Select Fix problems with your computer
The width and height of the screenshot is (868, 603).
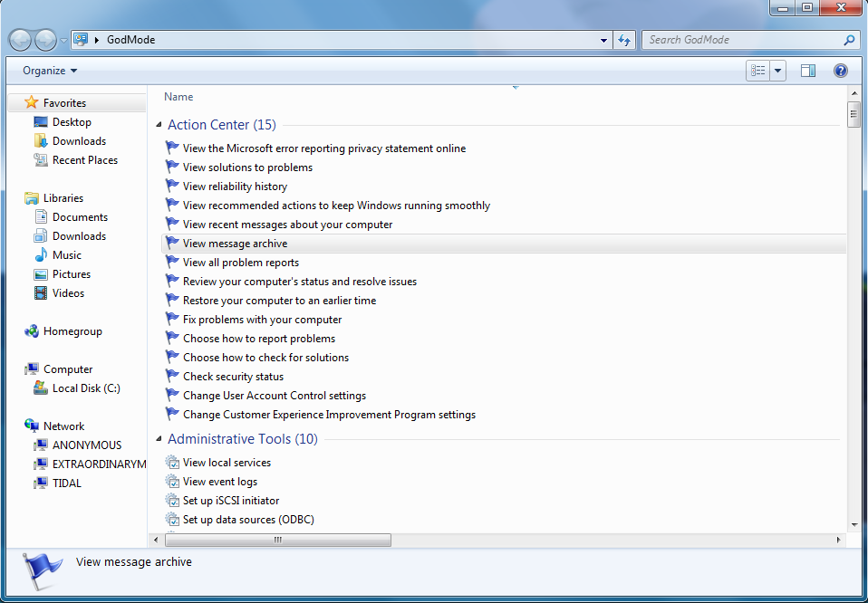tap(263, 320)
